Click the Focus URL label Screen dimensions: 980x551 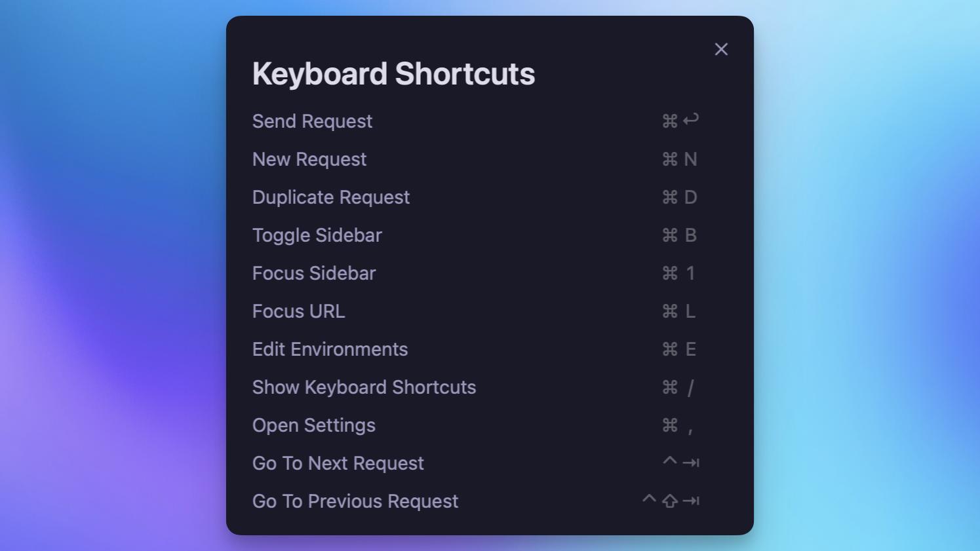pos(298,311)
